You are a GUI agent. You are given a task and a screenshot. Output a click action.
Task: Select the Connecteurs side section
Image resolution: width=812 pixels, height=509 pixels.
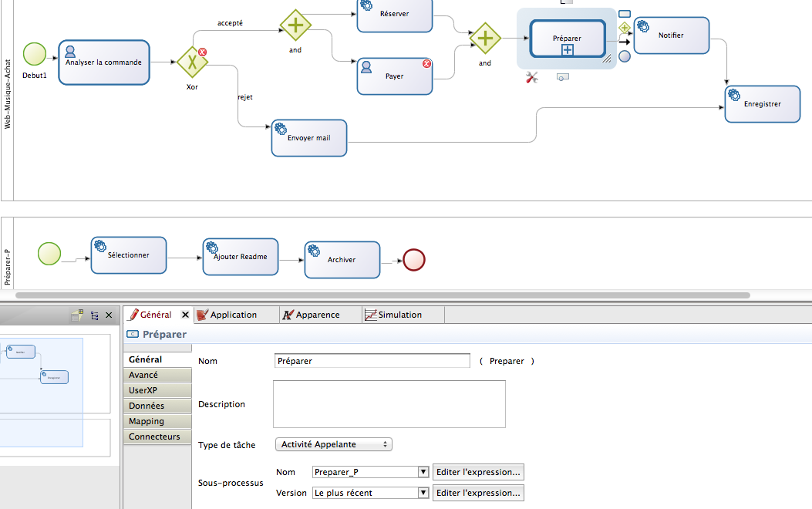(x=154, y=437)
